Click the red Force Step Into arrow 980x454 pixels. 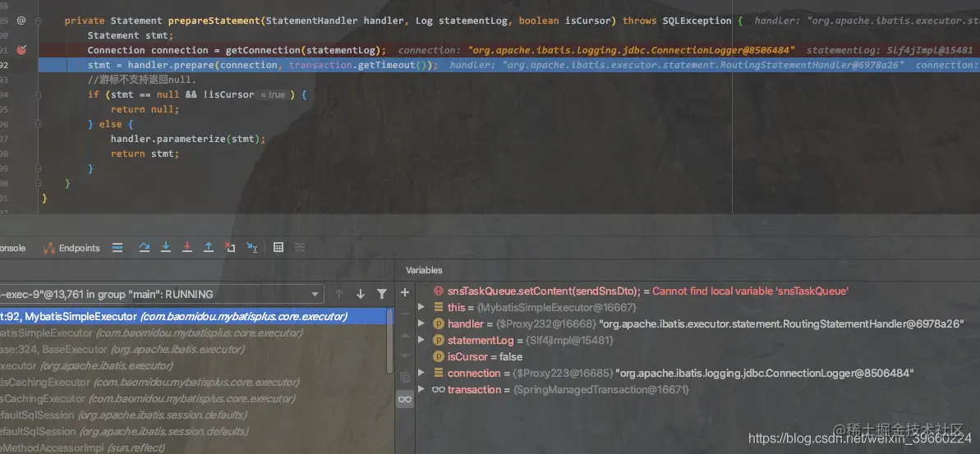click(186, 247)
